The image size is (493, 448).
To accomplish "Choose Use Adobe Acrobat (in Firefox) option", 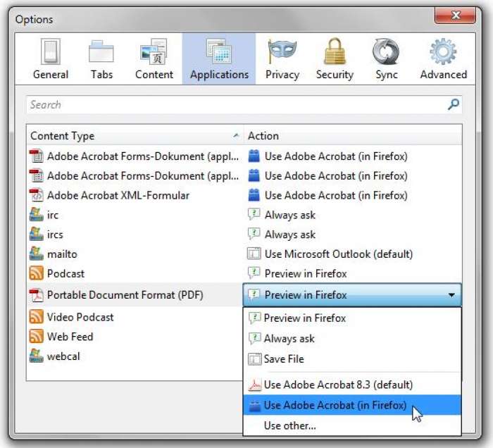I will 352,405.
